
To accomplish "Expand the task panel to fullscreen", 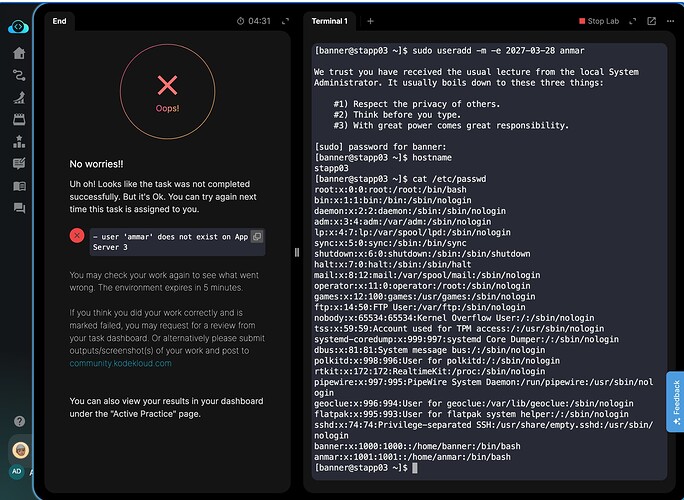I will (x=285, y=21).
